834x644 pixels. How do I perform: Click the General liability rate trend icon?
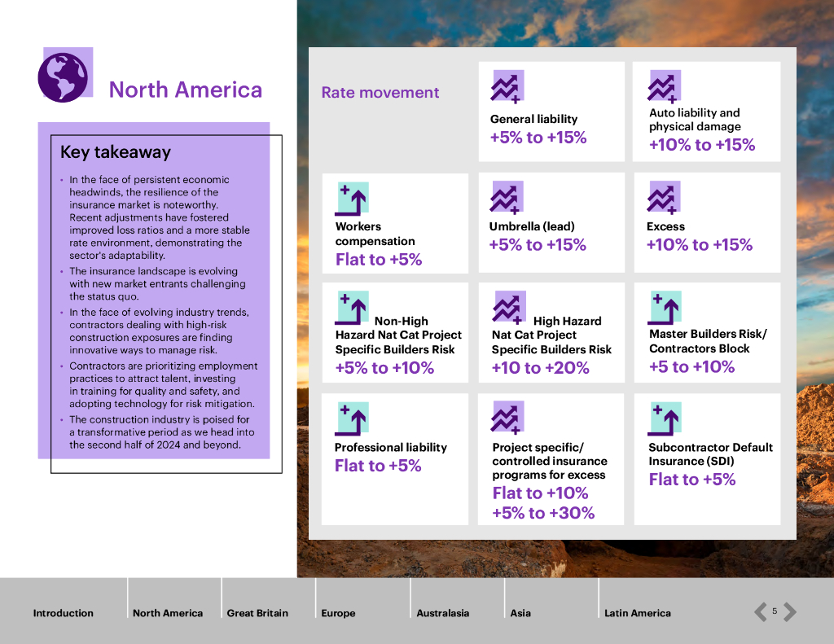coord(507,86)
